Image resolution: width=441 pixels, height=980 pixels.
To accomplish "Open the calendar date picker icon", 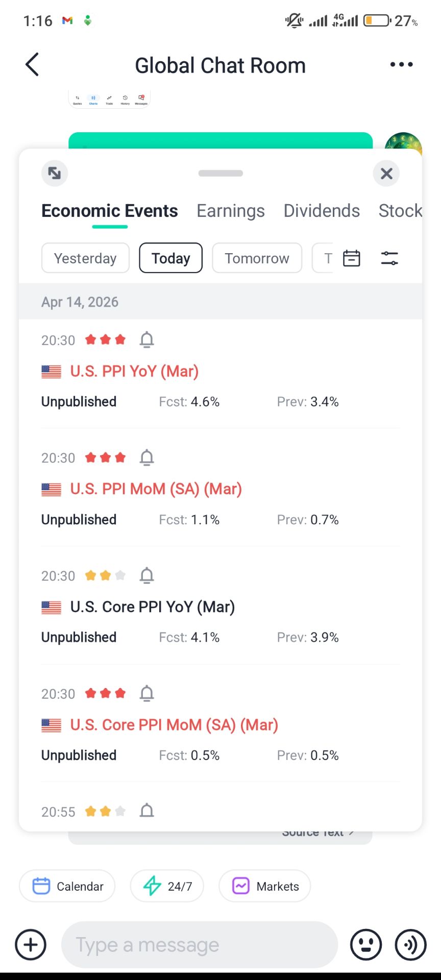I will coord(351,258).
